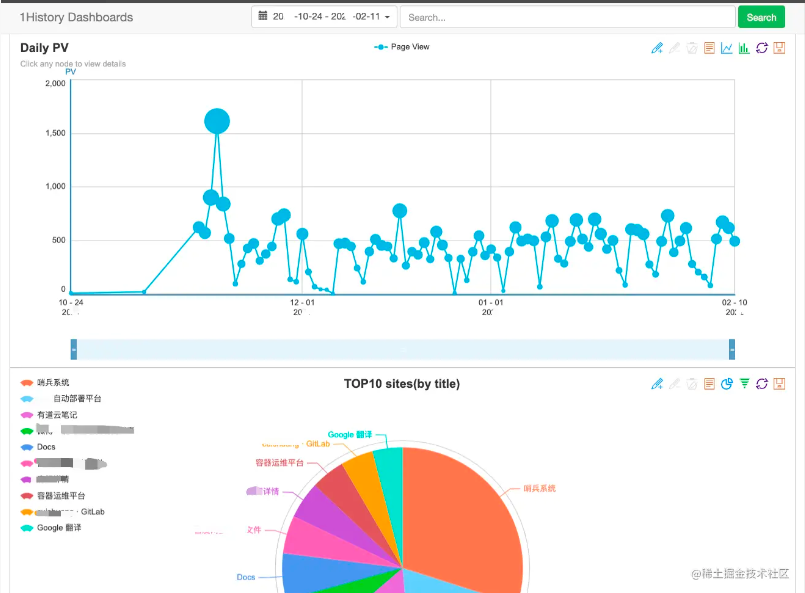Screen dimensions: 805x593
Task: Toggle 自动部署平台 legend entry
Action: click(61, 398)
